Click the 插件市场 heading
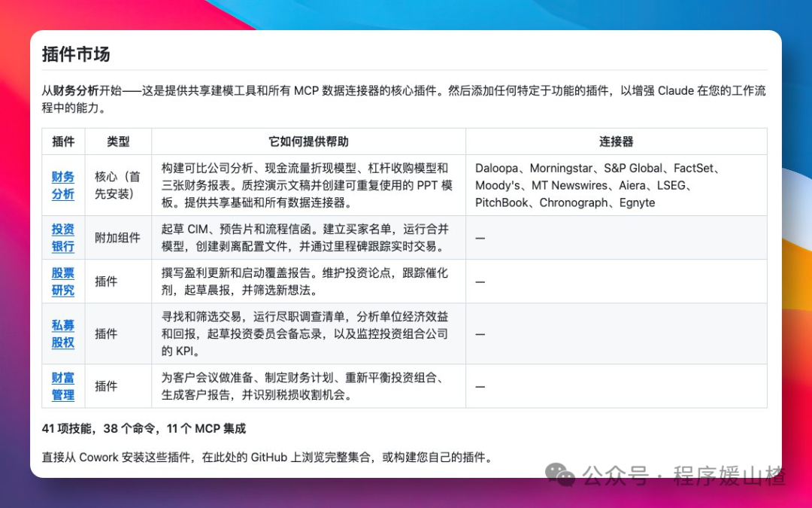 76,54
